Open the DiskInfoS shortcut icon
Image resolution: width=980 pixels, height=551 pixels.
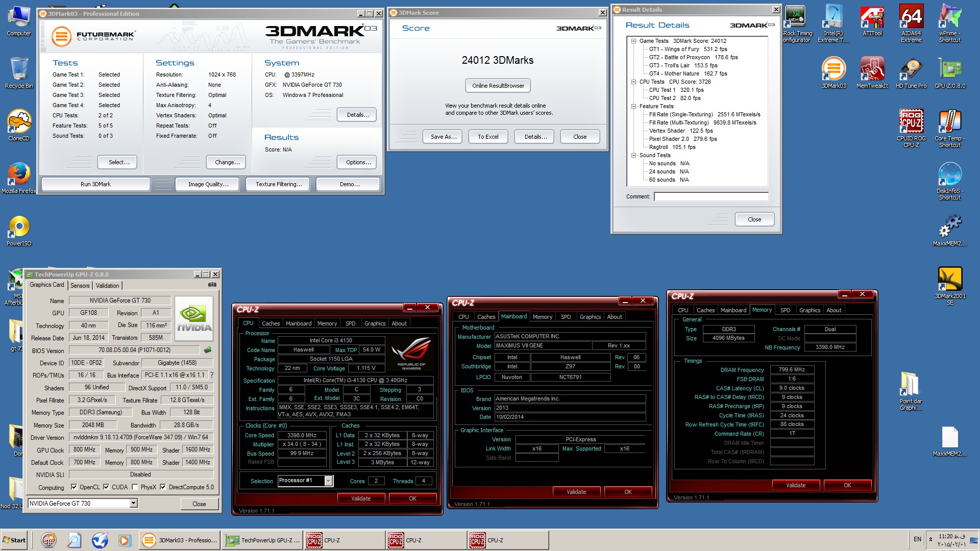pyautogui.click(x=950, y=181)
